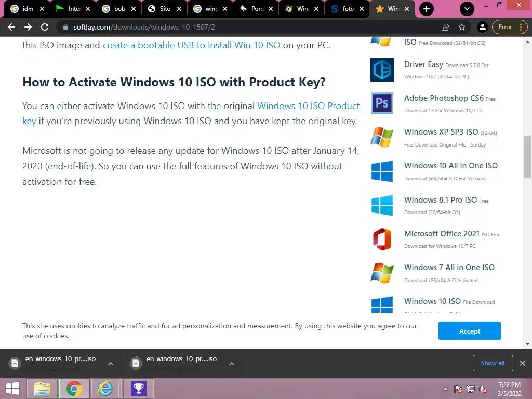Screen dimensions: 532x399
Task: Go back to the previous page
Action: 11,27
